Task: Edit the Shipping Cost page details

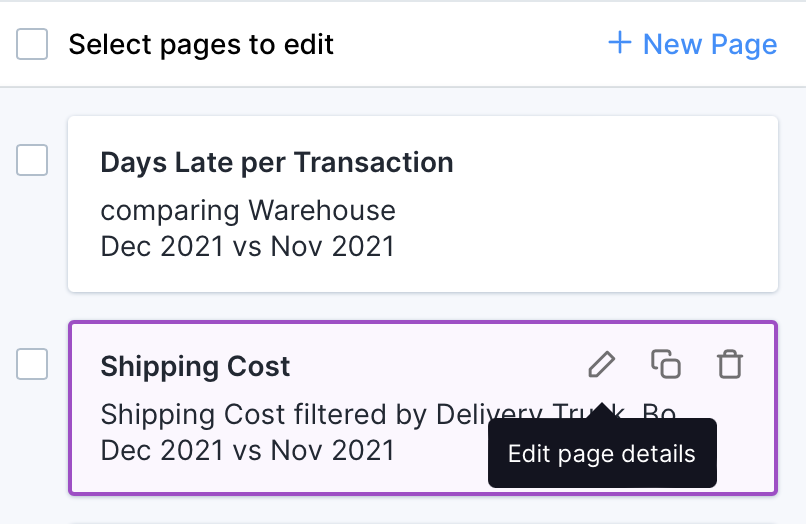Action: [601, 365]
